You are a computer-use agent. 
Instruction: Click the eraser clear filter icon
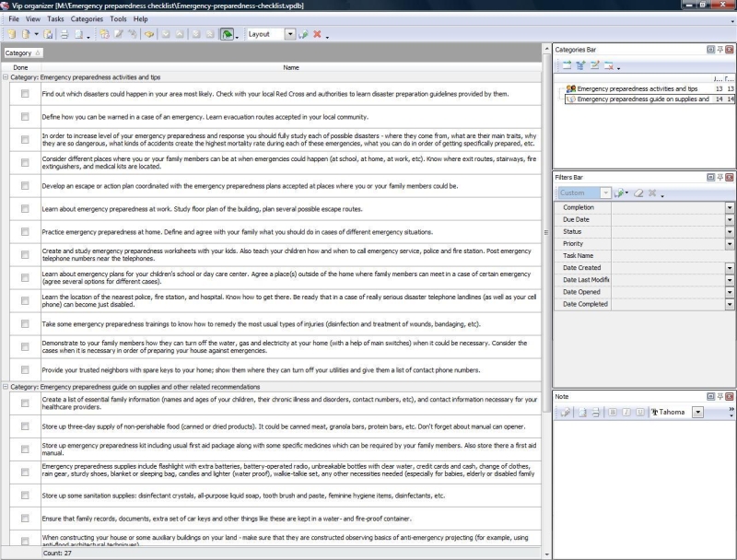(x=638, y=193)
